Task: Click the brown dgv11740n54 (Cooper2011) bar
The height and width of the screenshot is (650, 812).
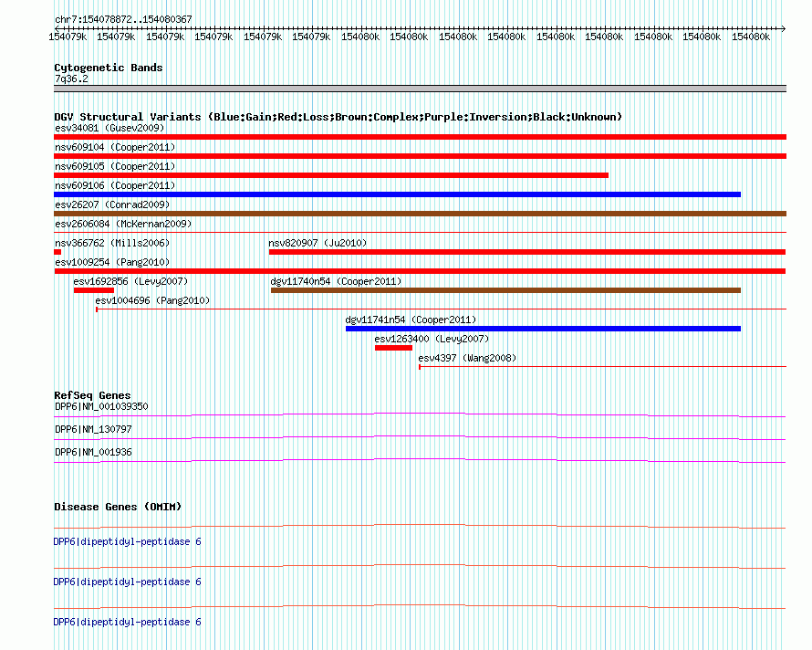Action: 506,290
